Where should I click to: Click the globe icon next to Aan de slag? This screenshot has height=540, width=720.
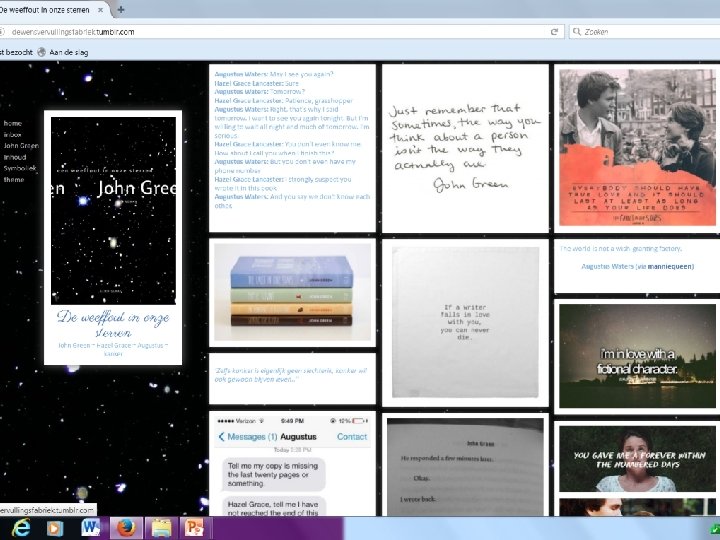[42, 52]
